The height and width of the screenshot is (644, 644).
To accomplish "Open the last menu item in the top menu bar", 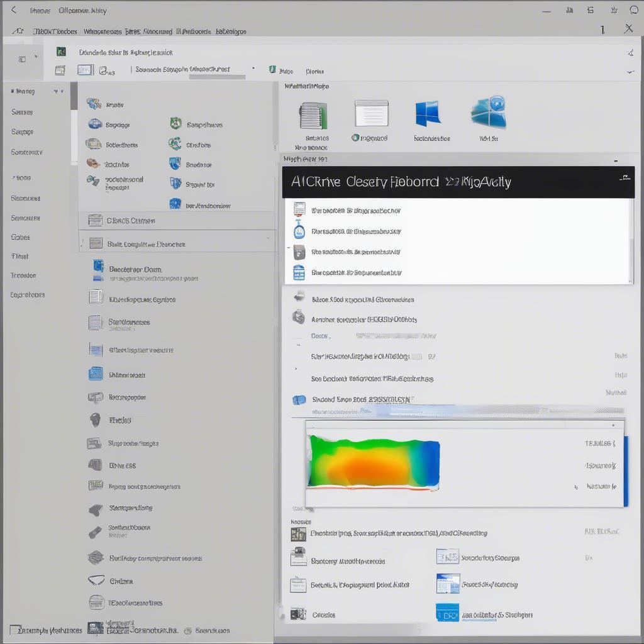I will [231, 31].
